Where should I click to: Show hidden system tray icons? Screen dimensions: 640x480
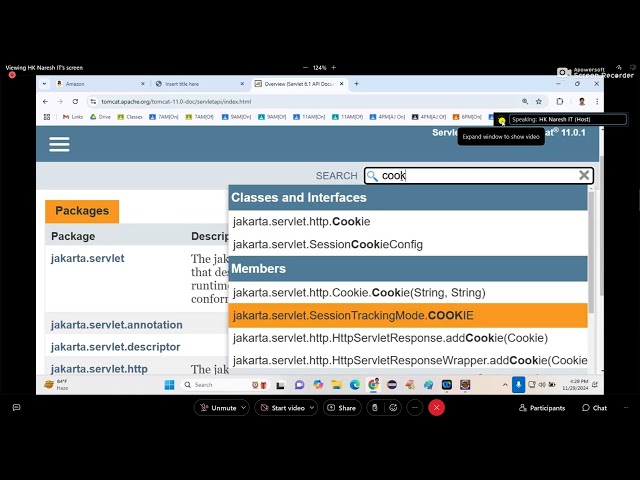coord(505,384)
